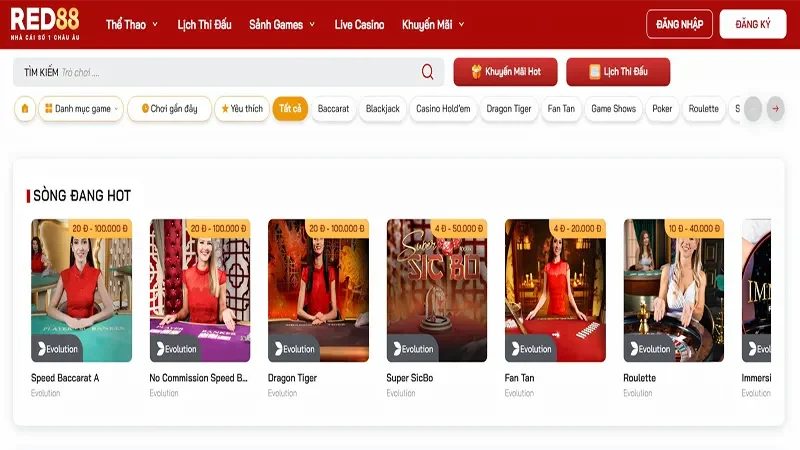This screenshot has height=450, width=800.
Task: Select Chơi gần đây filter
Action: click(169, 109)
